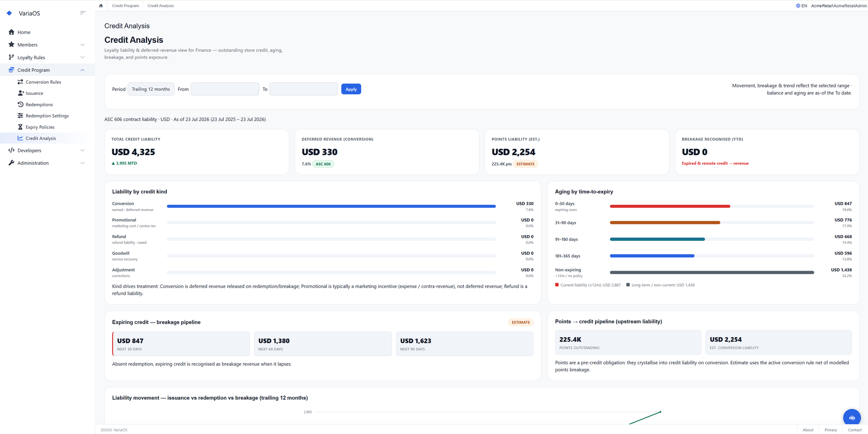Click the USD 4,325 total credit liability value
The width and height of the screenshot is (868, 434).
click(x=133, y=152)
